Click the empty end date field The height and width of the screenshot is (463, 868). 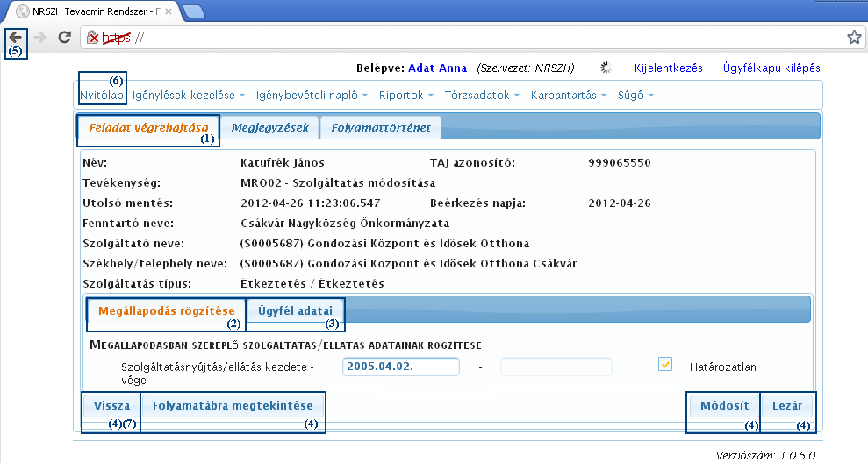[x=556, y=367]
